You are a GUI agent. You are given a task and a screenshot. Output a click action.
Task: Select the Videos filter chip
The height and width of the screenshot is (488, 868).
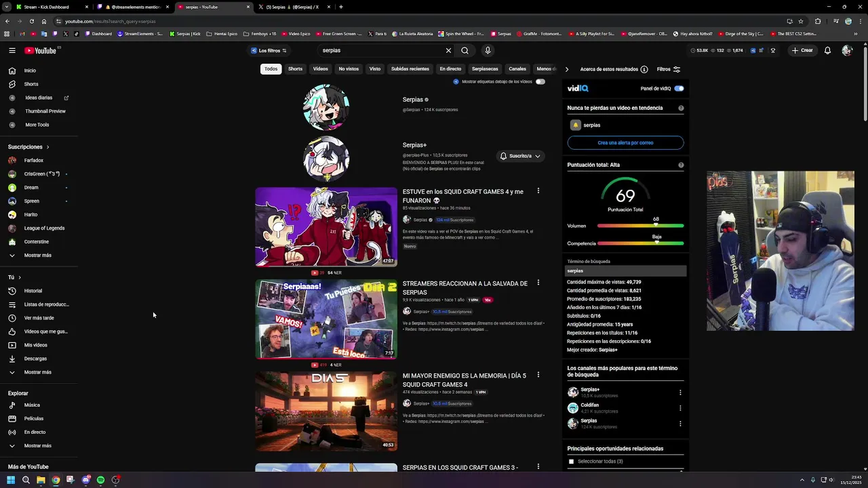coord(321,68)
